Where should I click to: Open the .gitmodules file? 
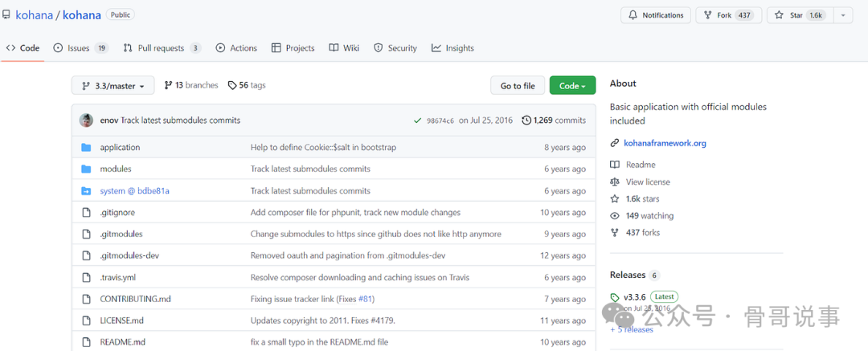121,234
